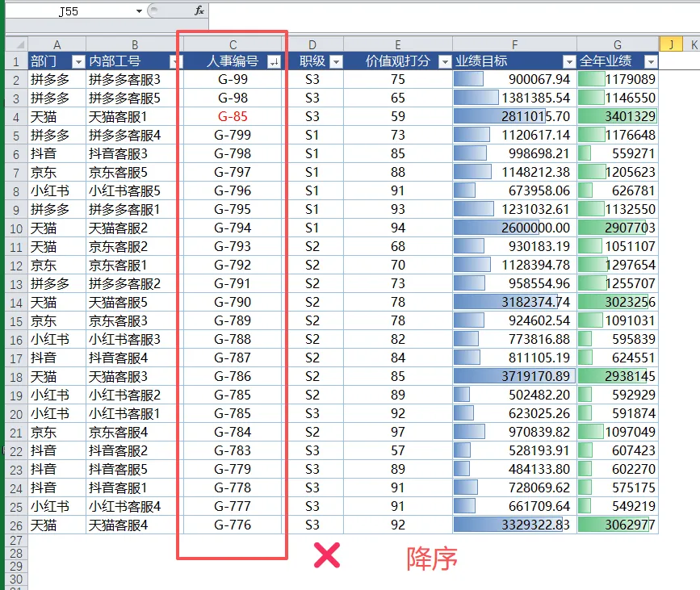The width and height of the screenshot is (700, 590).
Task: Click cell 小红书客服5
Action: (135, 191)
